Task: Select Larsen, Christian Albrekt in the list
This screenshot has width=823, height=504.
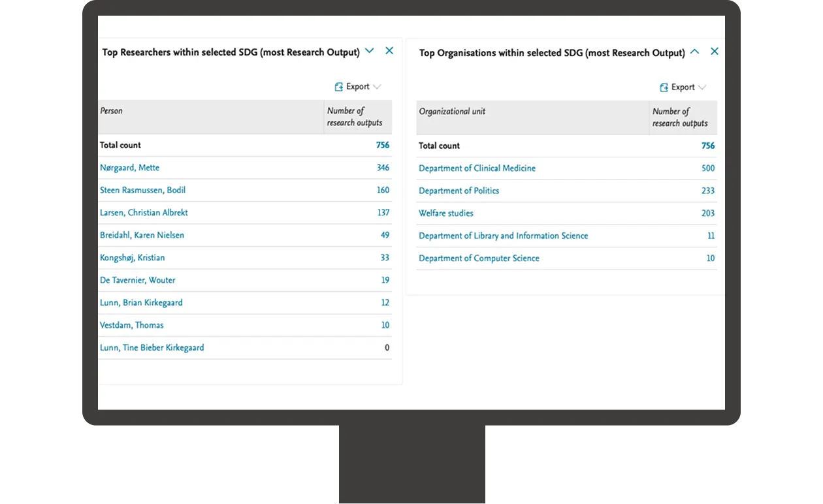Action: (144, 212)
